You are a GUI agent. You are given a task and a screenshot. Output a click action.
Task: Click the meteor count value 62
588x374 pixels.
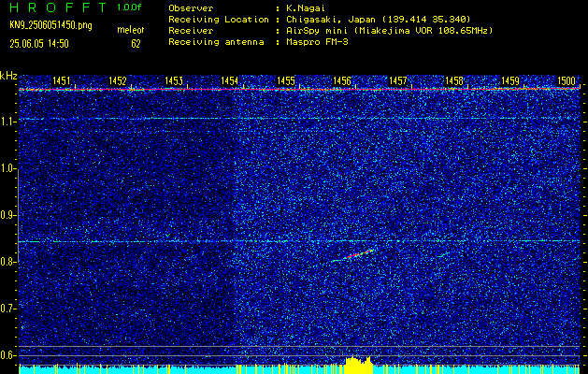(x=136, y=44)
